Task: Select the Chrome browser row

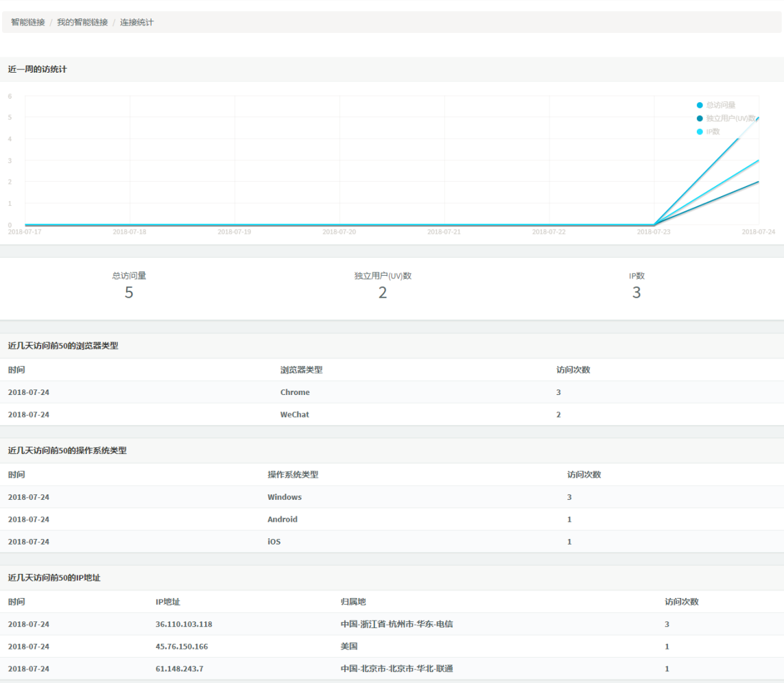Action: click(295, 392)
